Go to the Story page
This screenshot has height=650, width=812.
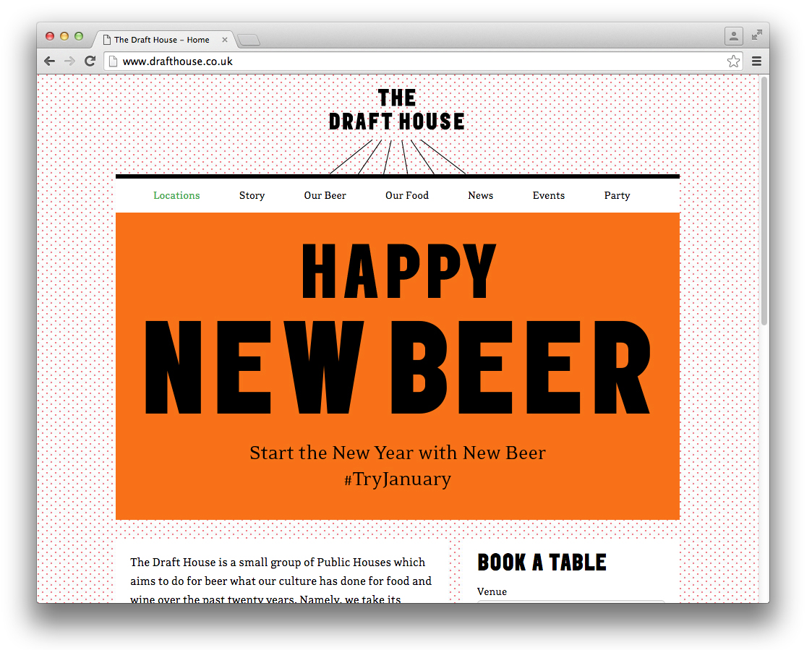252,195
